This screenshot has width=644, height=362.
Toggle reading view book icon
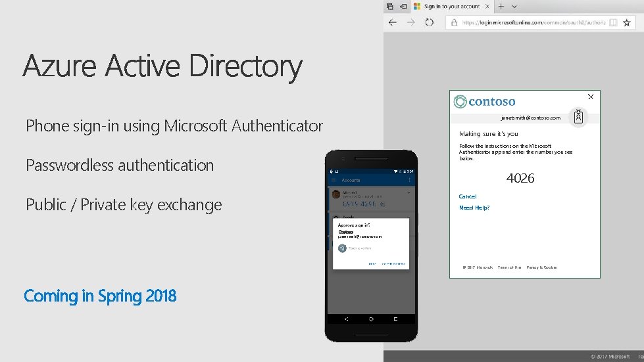pos(613,22)
